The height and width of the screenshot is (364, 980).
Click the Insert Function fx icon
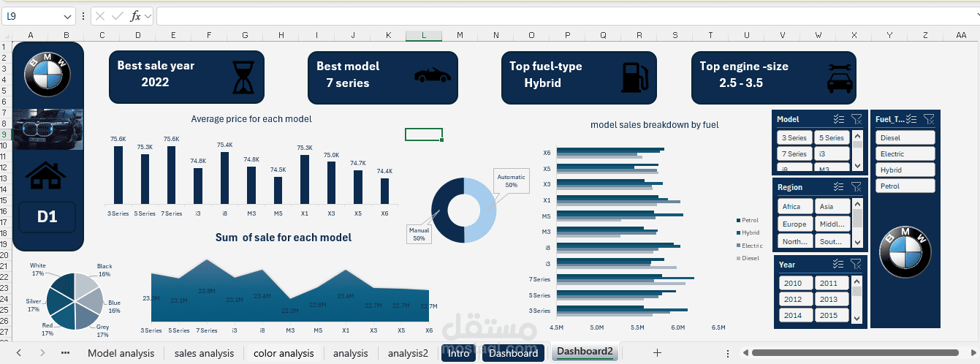coord(136,16)
